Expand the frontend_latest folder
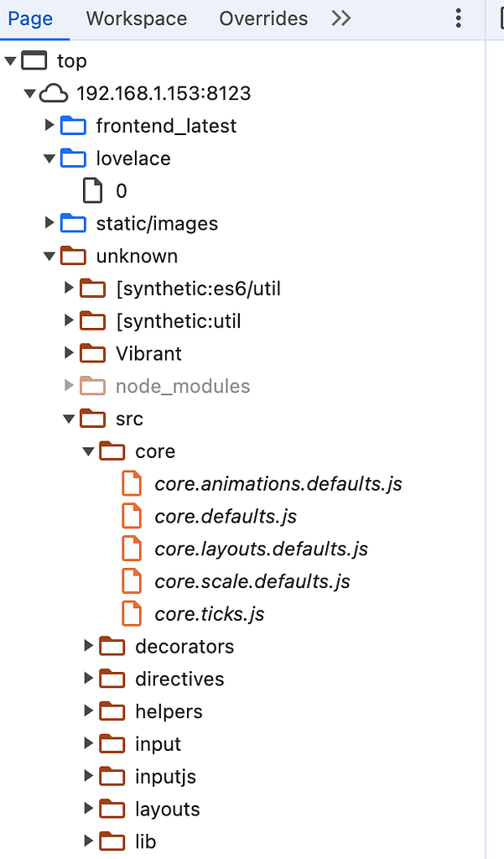The image size is (504, 859). click(x=49, y=126)
